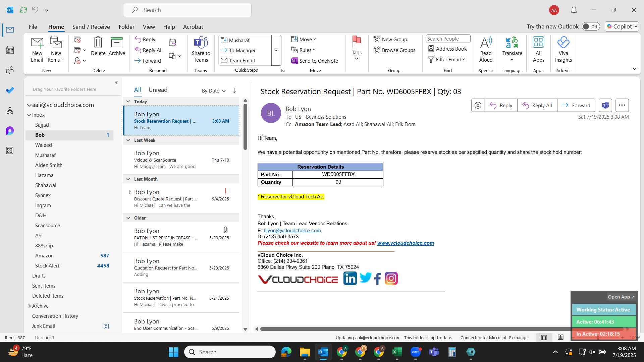This screenshot has width=644, height=362.
Task: Open the People contacts view
Action: pos(10,70)
